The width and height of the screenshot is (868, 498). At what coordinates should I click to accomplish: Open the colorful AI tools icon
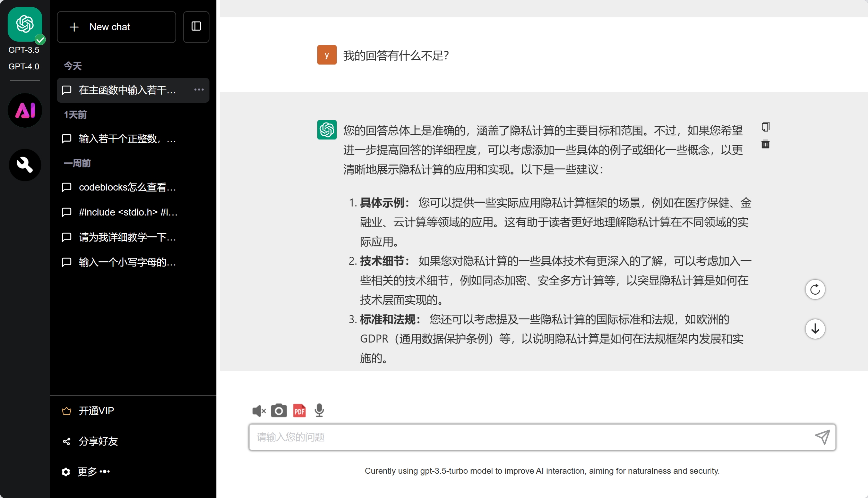pyautogui.click(x=25, y=110)
